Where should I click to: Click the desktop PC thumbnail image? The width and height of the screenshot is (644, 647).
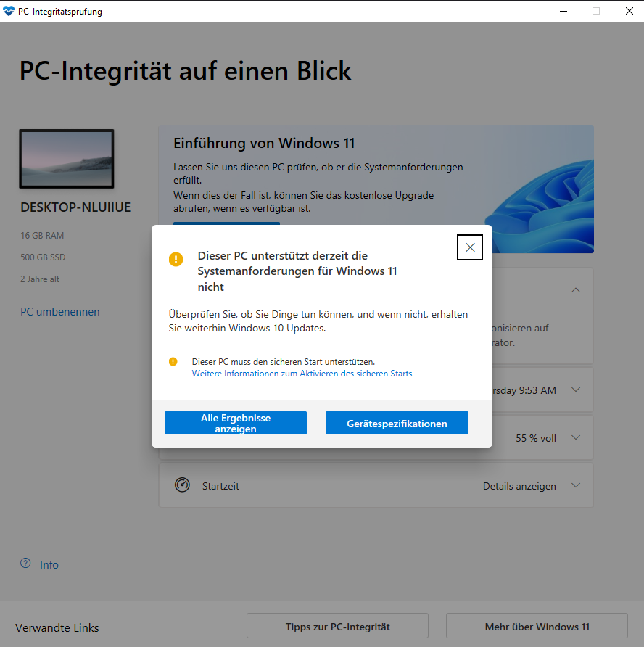pos(67,159)
